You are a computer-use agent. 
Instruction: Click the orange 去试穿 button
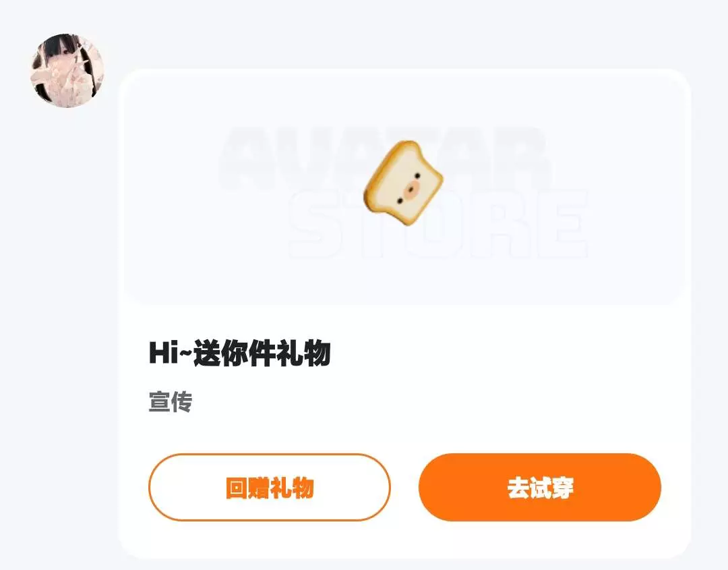(539, 487)
